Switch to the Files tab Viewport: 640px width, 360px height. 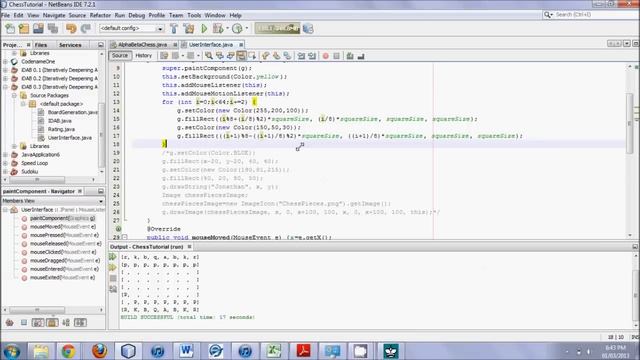tap(41, 45)
